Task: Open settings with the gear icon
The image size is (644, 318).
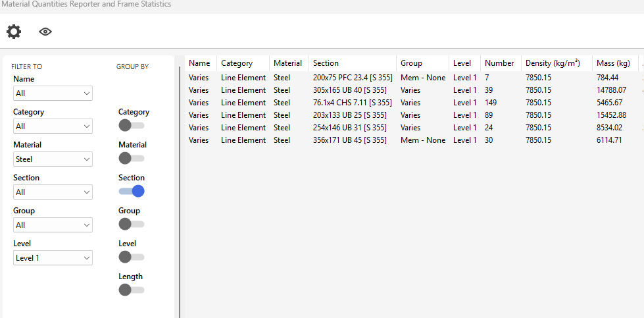Action: click(x=14, y=32)
